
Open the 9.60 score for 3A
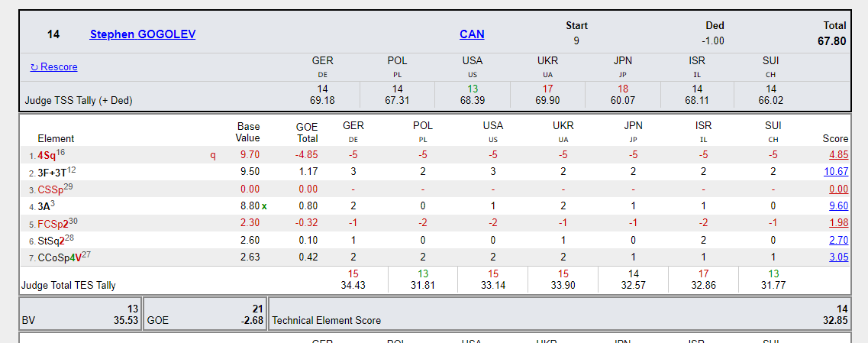838,206
